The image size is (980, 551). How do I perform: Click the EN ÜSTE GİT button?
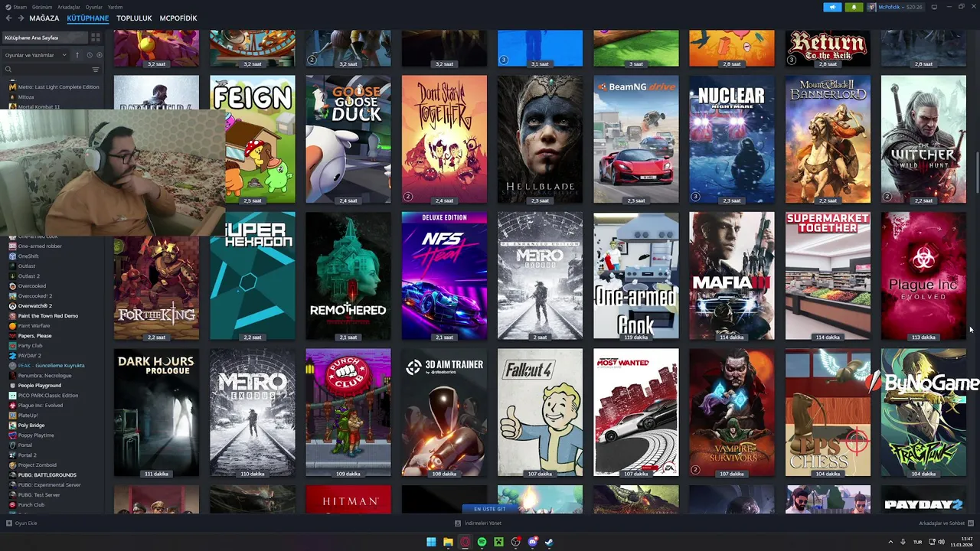[490, 509]
